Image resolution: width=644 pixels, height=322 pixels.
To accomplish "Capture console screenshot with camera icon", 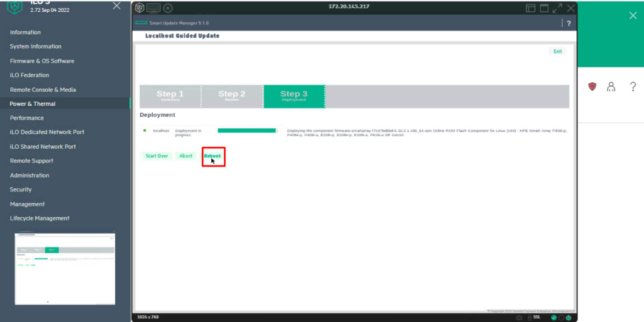I will click(519, 318).
